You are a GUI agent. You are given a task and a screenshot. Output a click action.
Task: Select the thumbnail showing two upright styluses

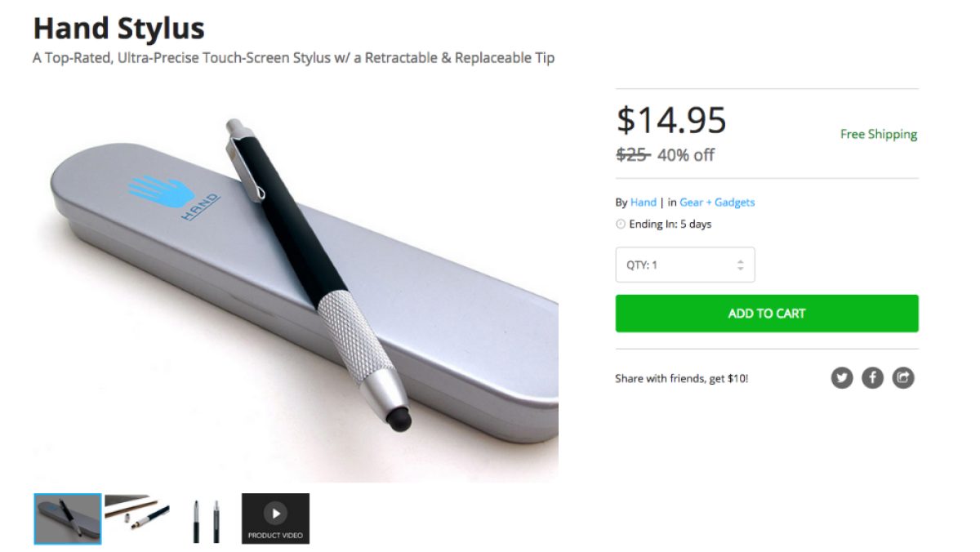(x=206, y=519)
